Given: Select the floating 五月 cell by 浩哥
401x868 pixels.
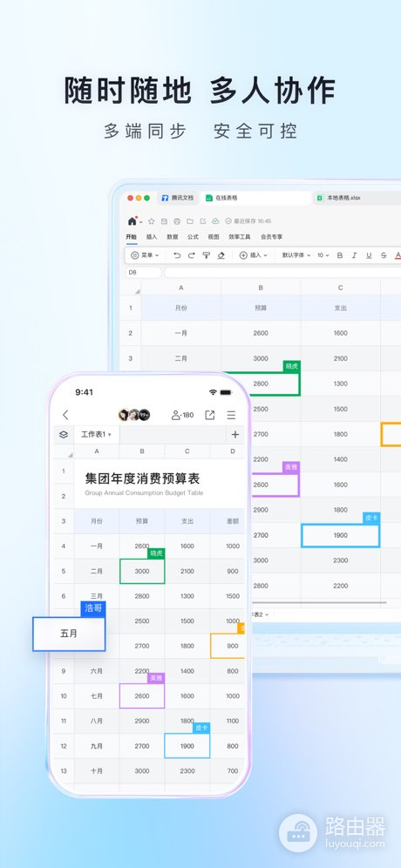Looking at the screenshot, I should coord(69,634).
